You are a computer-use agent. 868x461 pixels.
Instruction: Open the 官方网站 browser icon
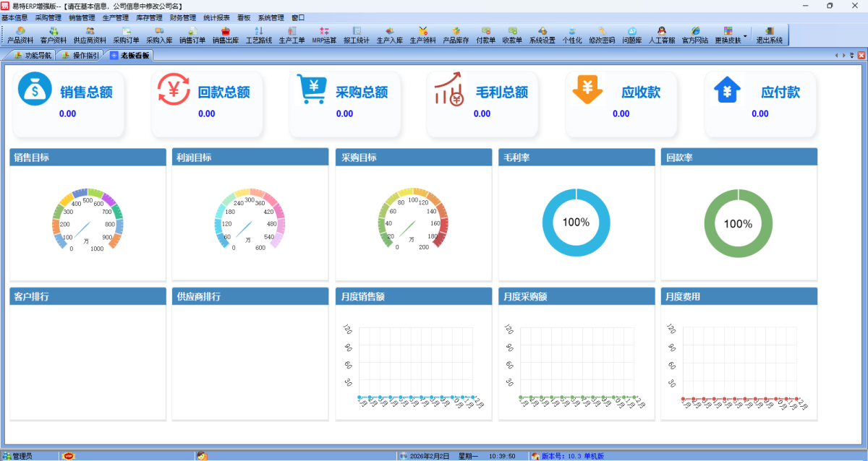click(695, 35)
